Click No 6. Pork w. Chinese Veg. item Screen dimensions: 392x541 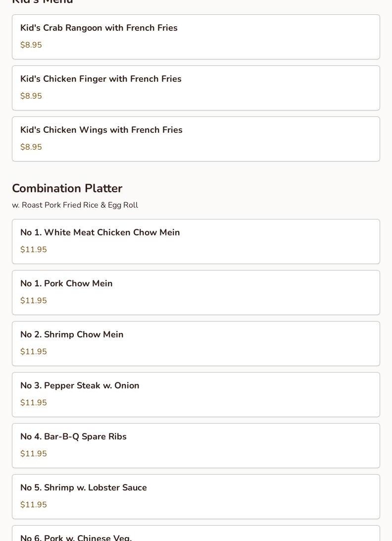[x=76, y=537]
